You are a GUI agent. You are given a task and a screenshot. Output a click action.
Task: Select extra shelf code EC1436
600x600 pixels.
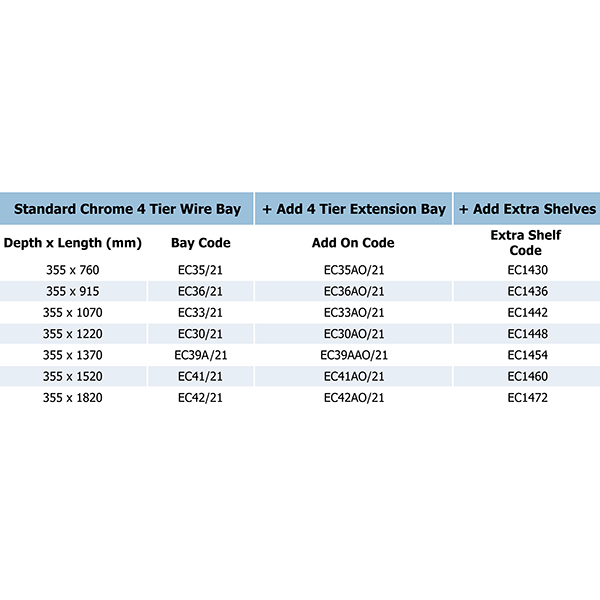(528, 292)
